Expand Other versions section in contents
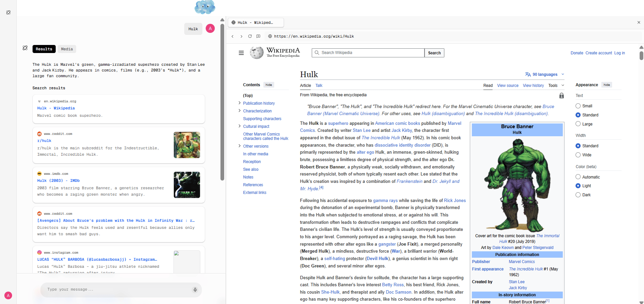Screen dimensions: 644x304 pos(239,146)
